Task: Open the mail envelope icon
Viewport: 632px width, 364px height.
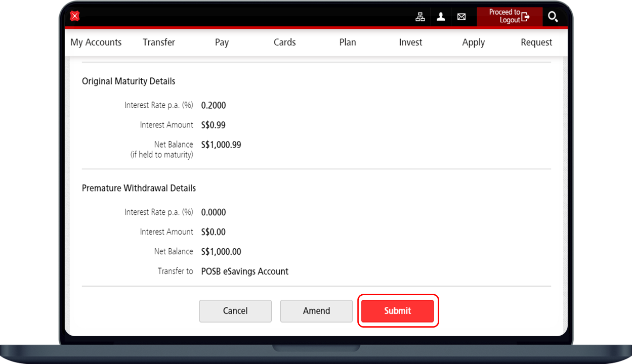Action: pyautogui.click(x=461, y=17)
